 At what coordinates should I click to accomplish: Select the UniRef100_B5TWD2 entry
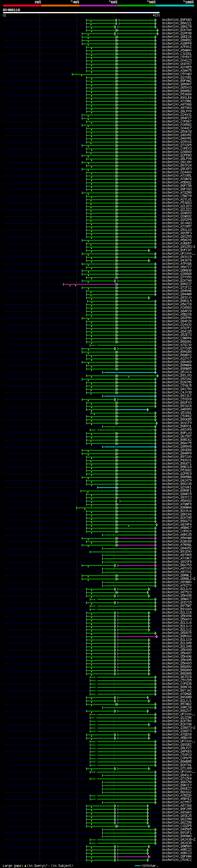(177, 704)
